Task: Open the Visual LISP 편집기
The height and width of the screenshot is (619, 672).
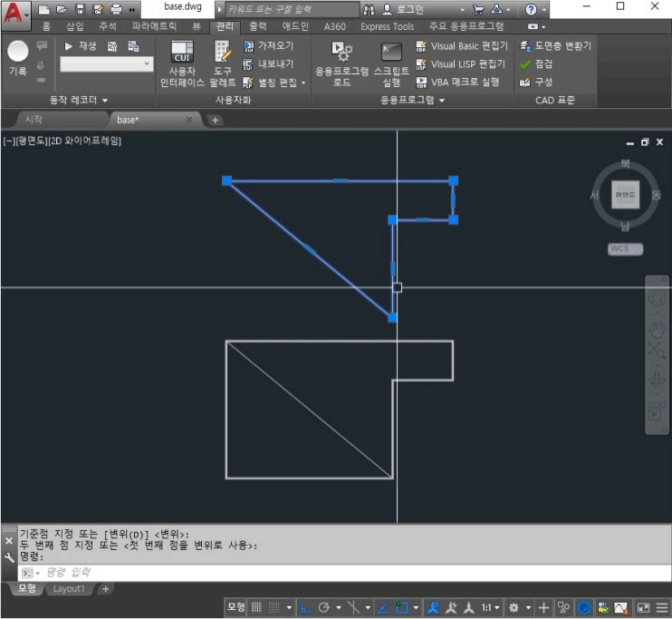Action: coord(461,64)
